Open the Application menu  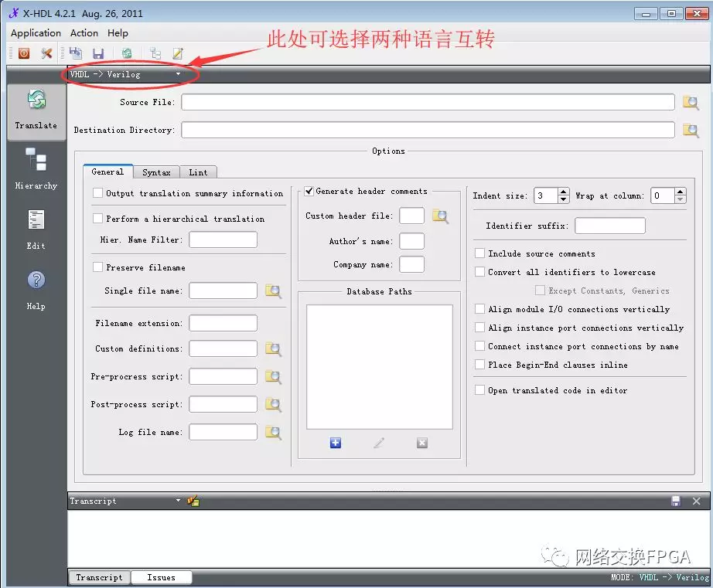tap(36, 33)
